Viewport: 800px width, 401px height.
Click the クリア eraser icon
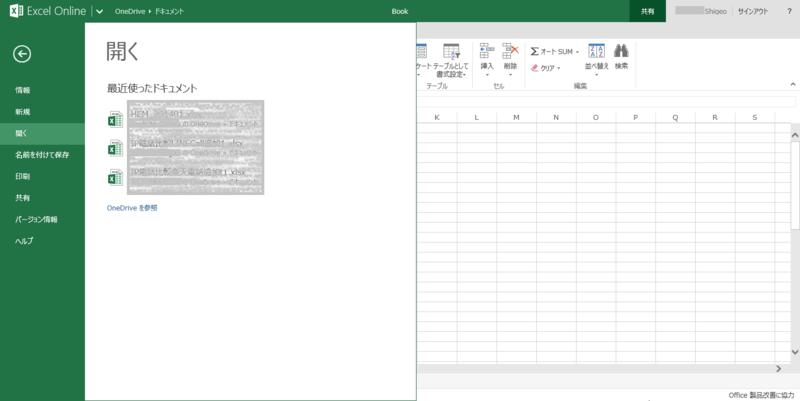pyautogui.click(x=535, y=68)
